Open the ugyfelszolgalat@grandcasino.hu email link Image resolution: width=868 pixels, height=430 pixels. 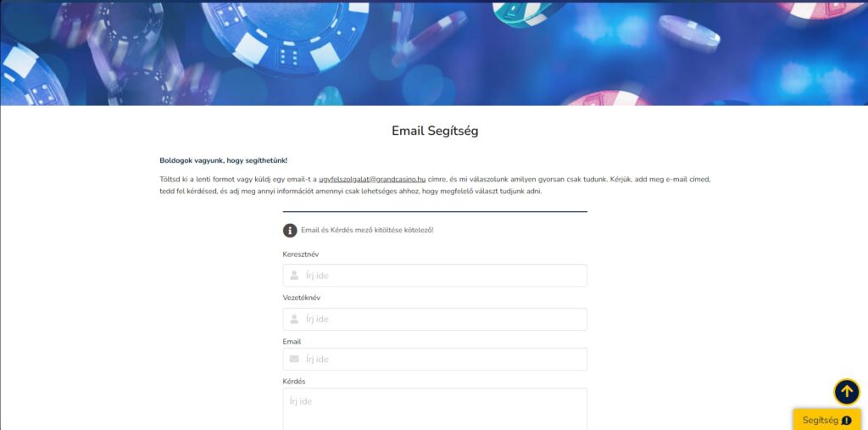coord(372,180)
